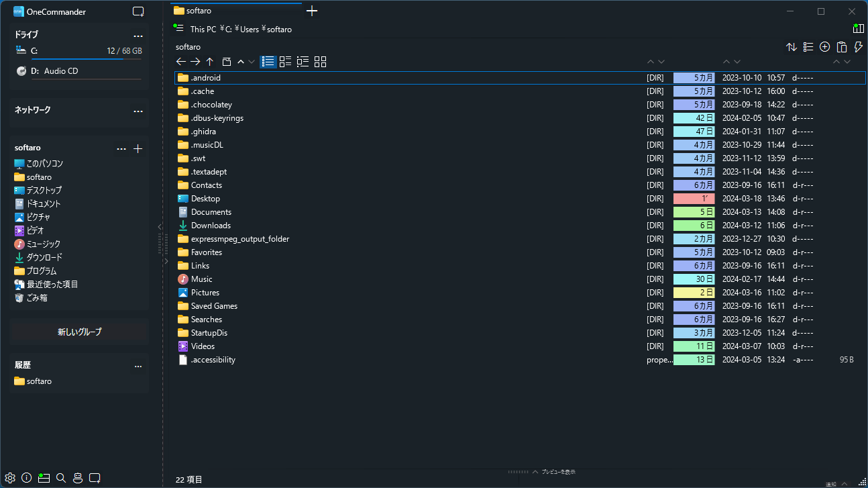Viewport: 868px width, 488px height.
Task: Click This PC in the path bar
Action: coord(203,30)
